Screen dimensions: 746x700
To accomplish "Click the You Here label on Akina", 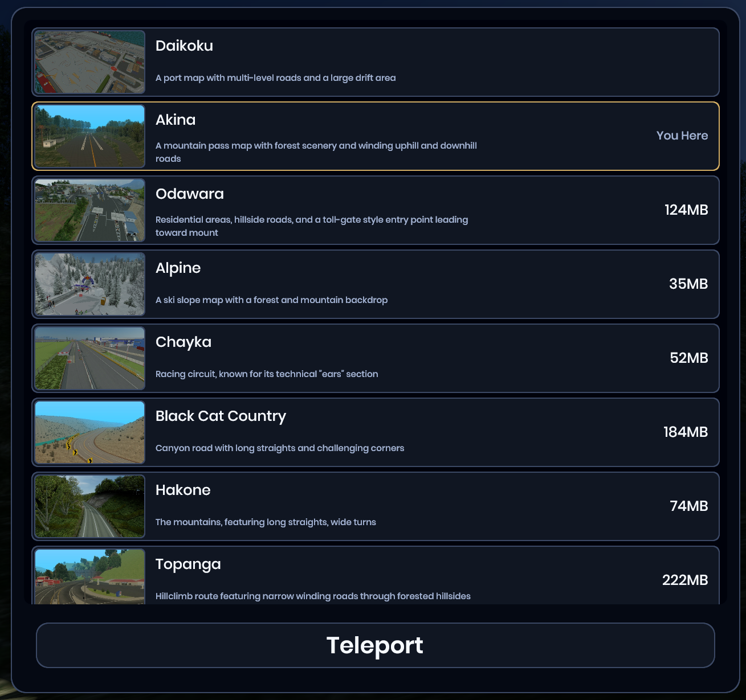I will 682,136.
